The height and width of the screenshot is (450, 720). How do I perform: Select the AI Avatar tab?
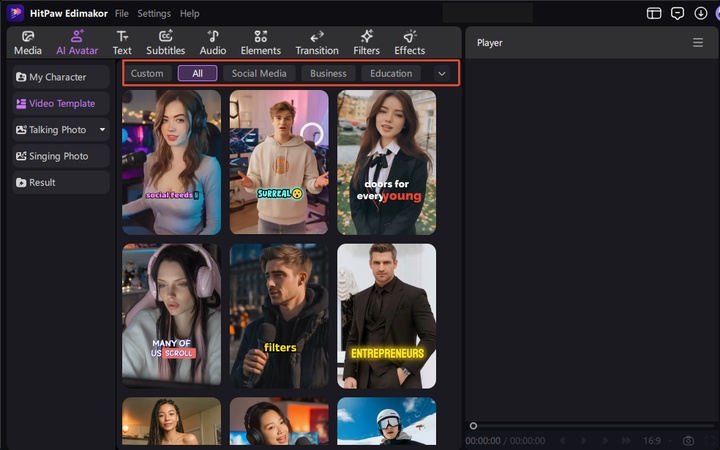point(77,43)
